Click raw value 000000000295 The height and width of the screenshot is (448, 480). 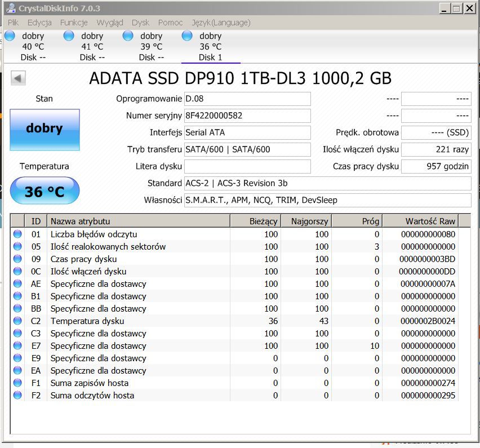(428, 396)
